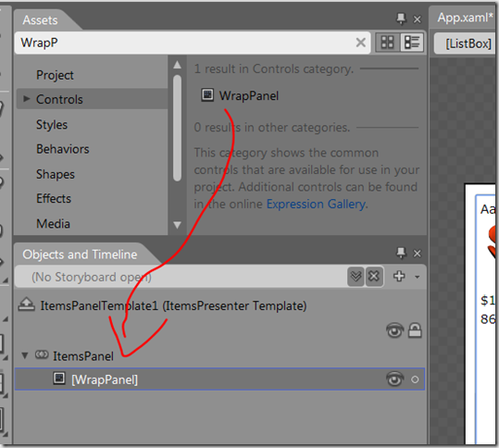Image resolution: width=499 pixels, height=448 pixels.
Task: Switch Assets to list view mode
Action: click(x=411, y=43)
